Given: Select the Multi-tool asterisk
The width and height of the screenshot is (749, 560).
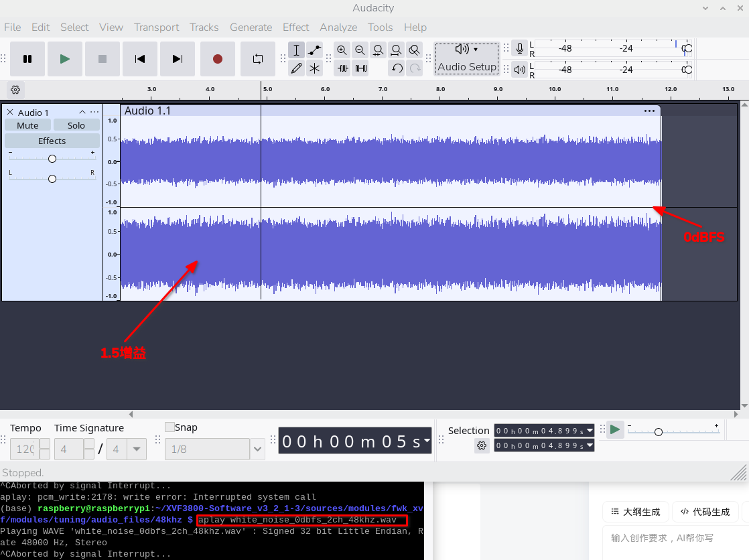Looking at the screenshot, I should coord(314,68).
